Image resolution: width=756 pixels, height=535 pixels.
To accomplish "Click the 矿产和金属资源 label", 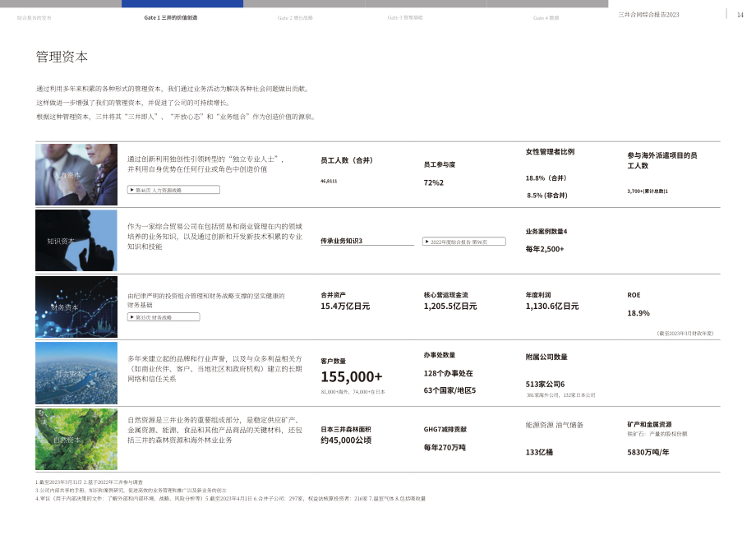I will click(649, 424).
